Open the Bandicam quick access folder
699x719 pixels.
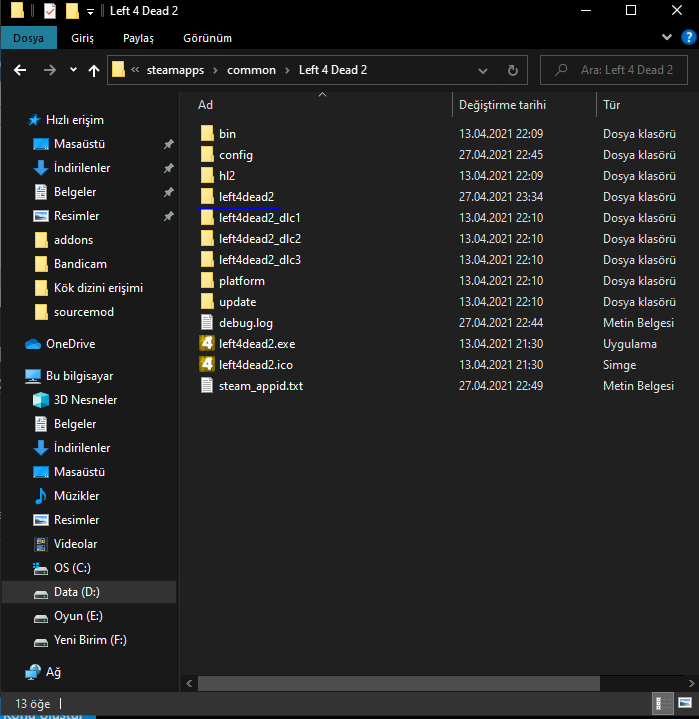tap(71, 264)
